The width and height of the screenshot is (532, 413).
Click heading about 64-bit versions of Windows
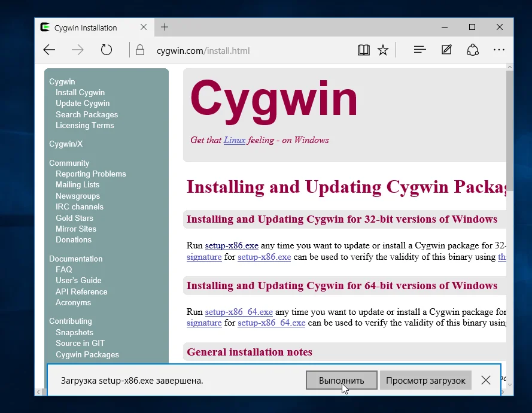pos(342,286)
